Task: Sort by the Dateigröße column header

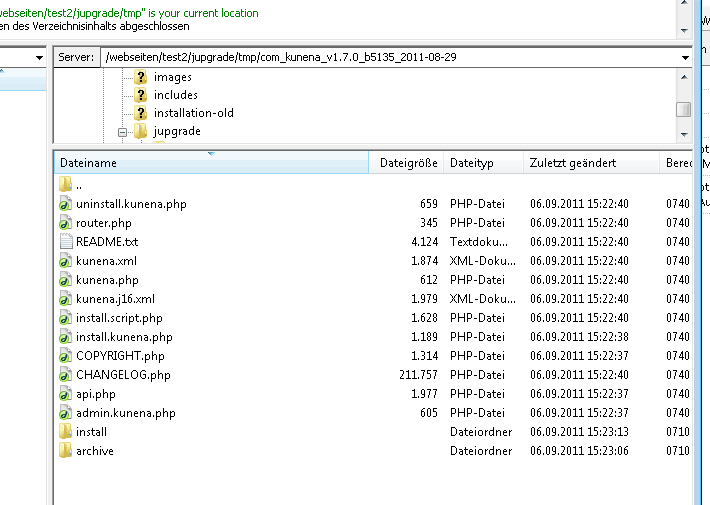Action: click(408, 163)
